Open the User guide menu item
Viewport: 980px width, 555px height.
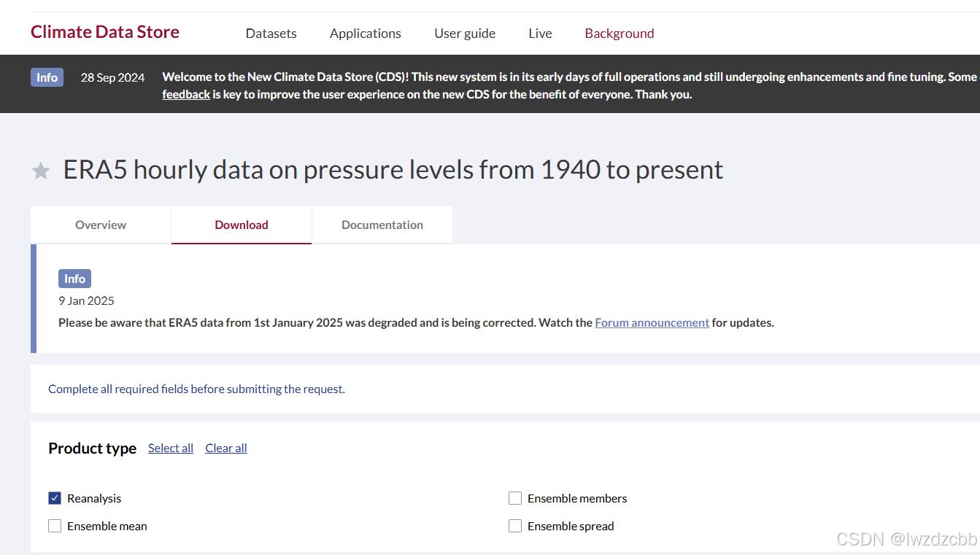(465, 34)
